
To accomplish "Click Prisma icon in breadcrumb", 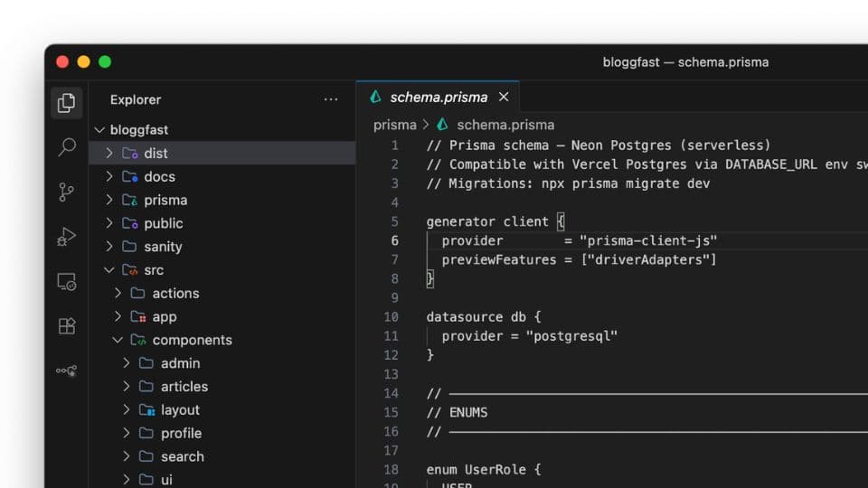I will click(442, 125).
